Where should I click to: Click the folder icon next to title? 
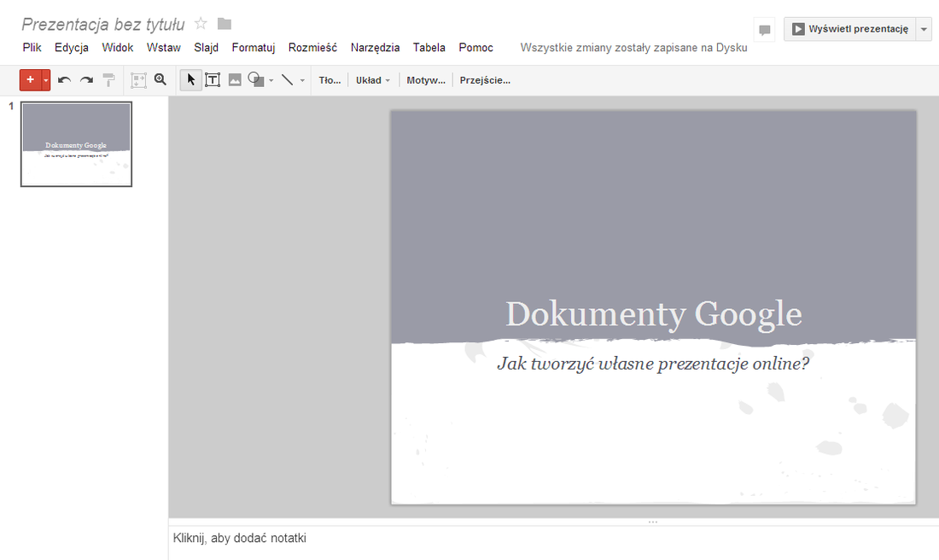tap(224, 23)
